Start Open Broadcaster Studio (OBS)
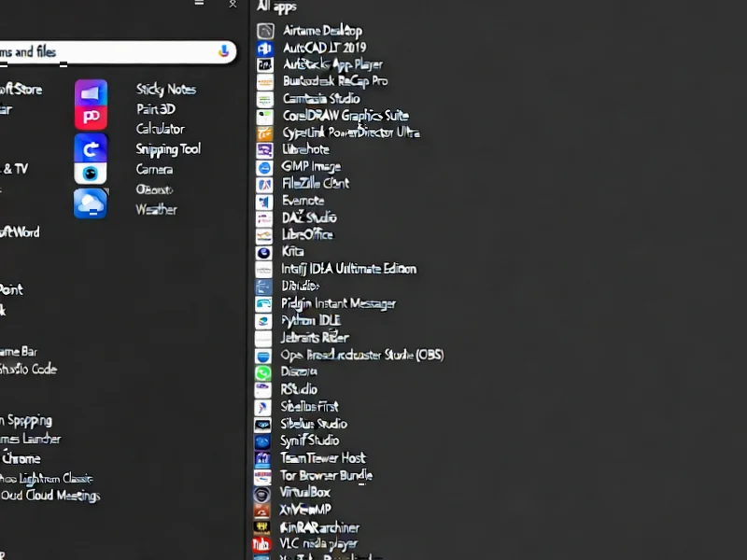 [362, 355]
